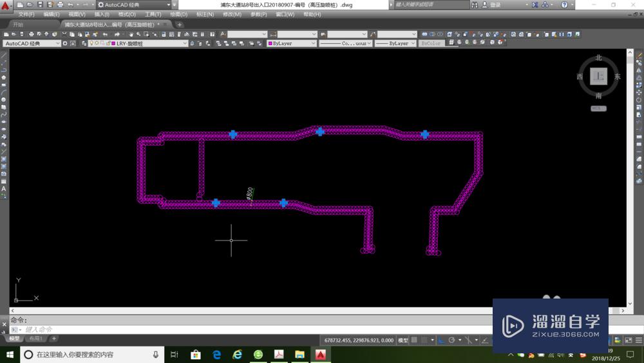Image resolution: width=644 pixels, height=363 pixels.
Task: Click the ViewCube top face 上
Action: pos(598,77)
